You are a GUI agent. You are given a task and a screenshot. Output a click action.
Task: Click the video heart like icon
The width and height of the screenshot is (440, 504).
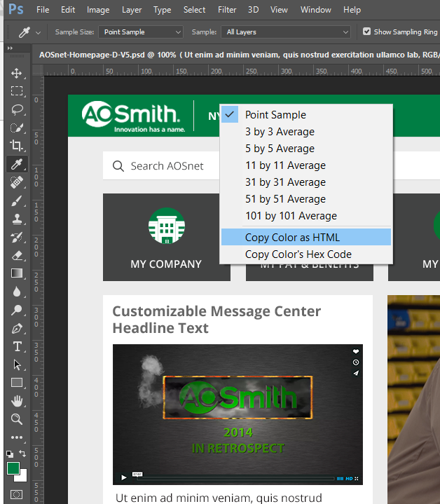point(356,351)
